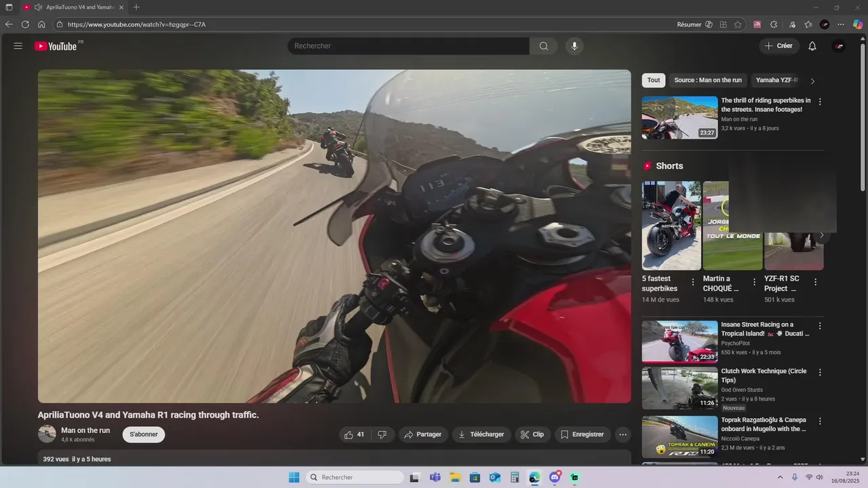The image size is (868, 488).
Task: Click the search magnifier button
Action: coord(544,46)
